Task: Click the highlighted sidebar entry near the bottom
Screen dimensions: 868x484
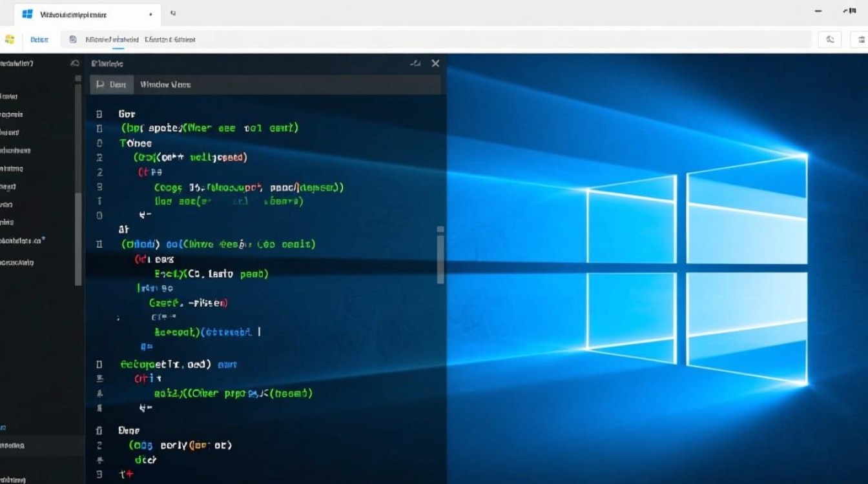Action: click(x=26, y=445)
